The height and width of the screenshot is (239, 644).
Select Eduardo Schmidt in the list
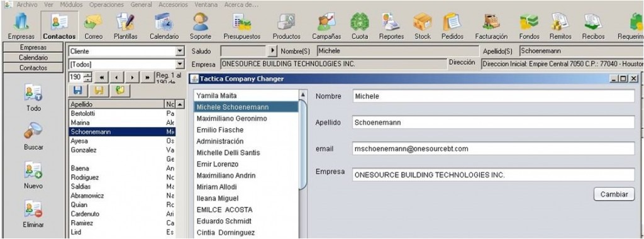coord(247,221)
